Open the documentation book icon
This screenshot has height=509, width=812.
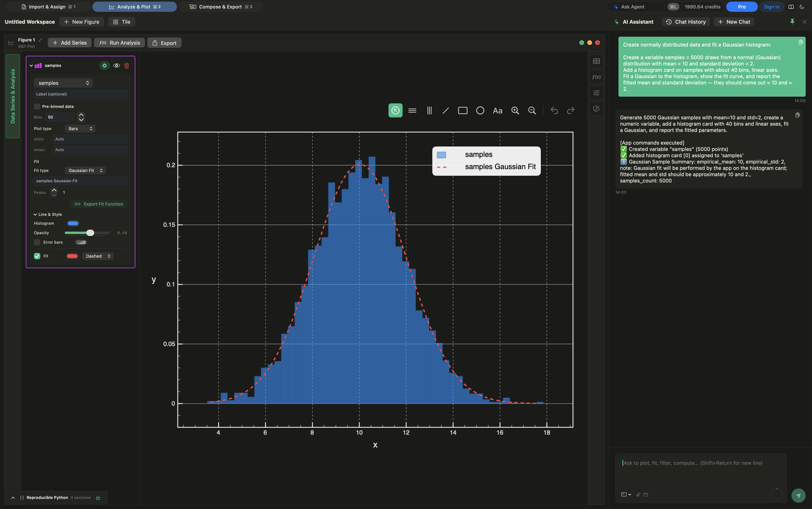(x=791, y=7)
